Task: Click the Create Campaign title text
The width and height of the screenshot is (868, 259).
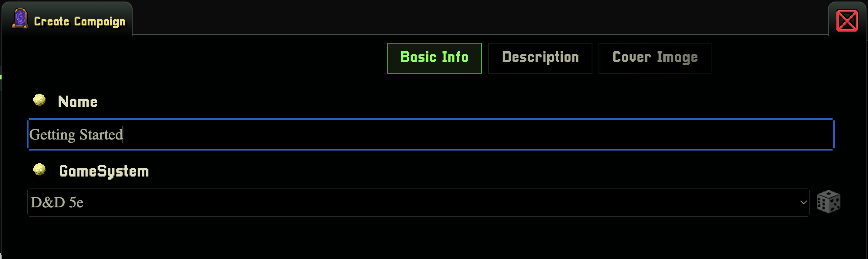Action: pos(80,21)
